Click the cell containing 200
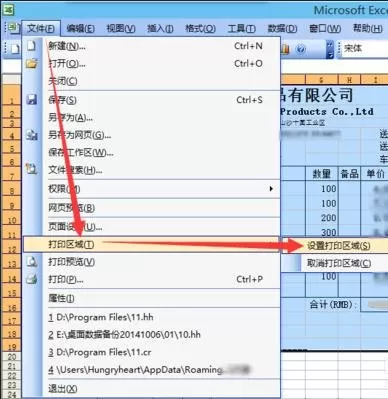388x399 pixels. [322, 218]
